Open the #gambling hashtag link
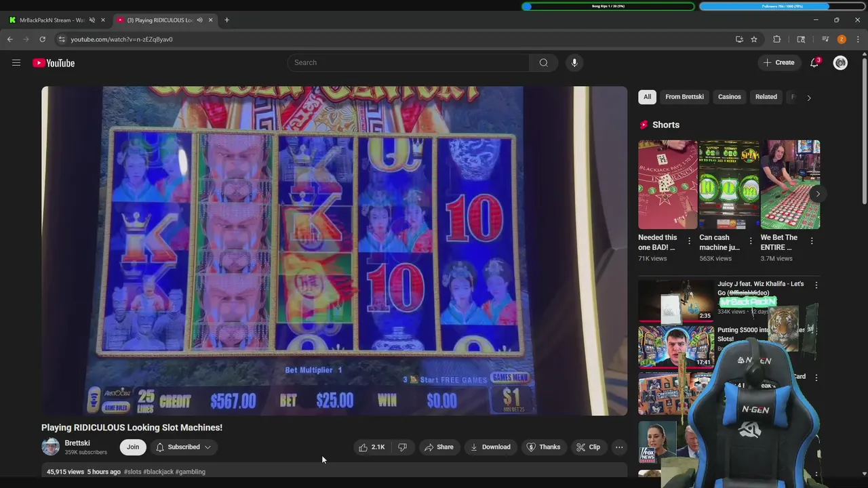The width and height of the screenshot is (868, 488). click(x=191, y=472)
